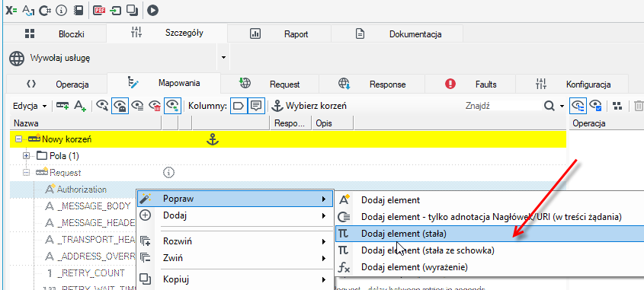This screenshot has height=290, width=644.
Task: Open the Dokumentacja tab
Action: coord(397,34)
